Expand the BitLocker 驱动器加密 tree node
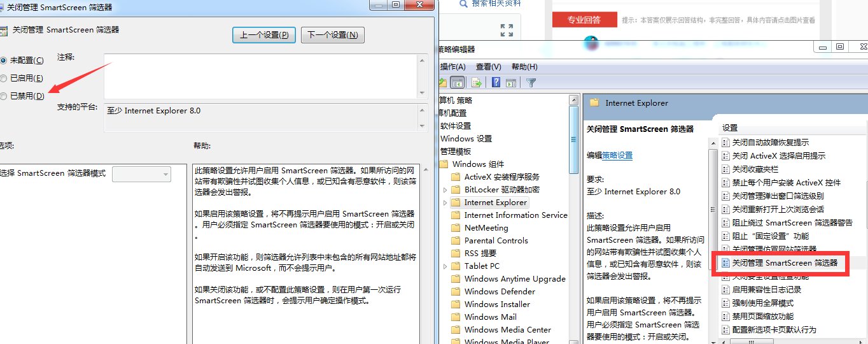The image size is (868, 344). [x=445, y=190]
